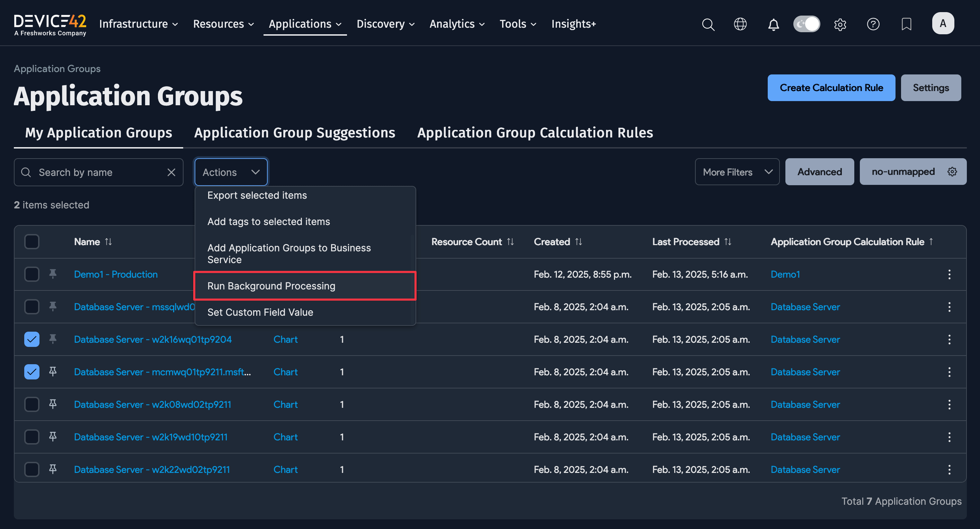Viewport: 980px width, 529px height.
Task: Open the notifications bell
Action: (773, 24)
